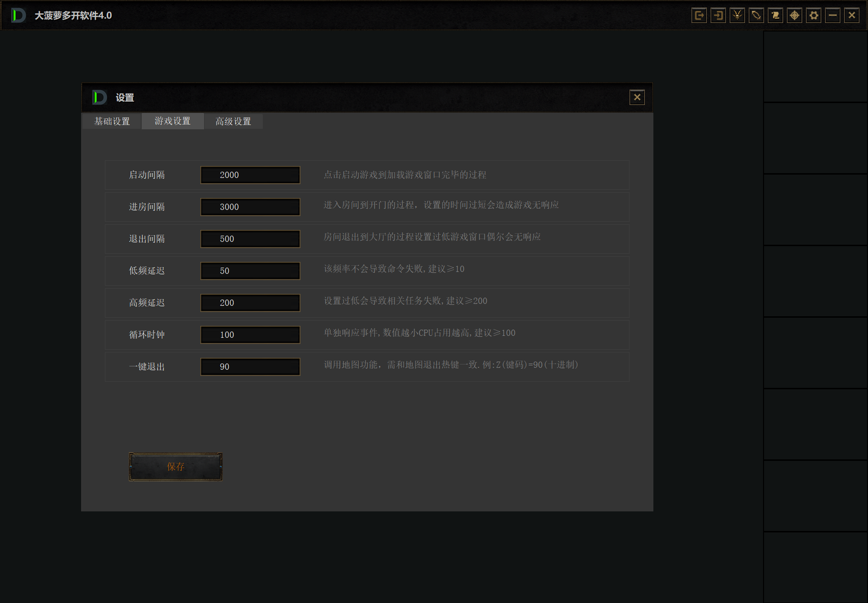Switch to the 基础设置 tab

click(x=112, y=121)
